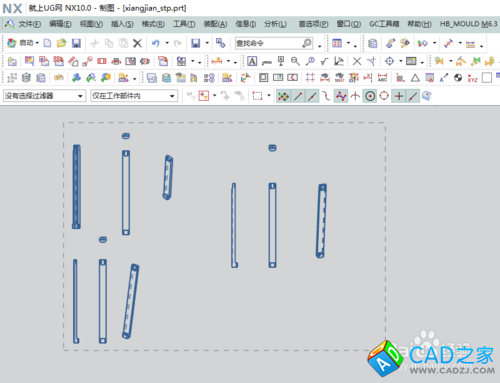Expand the Undo history dropdown arrow
Image resolution: width=500 pixels, height=383 pixels.
coord(167,43)
